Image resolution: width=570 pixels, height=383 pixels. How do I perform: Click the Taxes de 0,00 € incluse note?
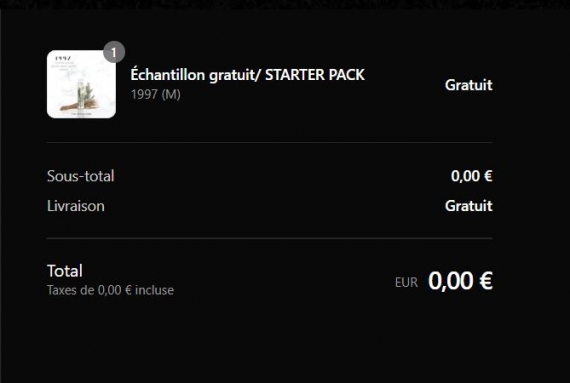[x=110, y=290]
